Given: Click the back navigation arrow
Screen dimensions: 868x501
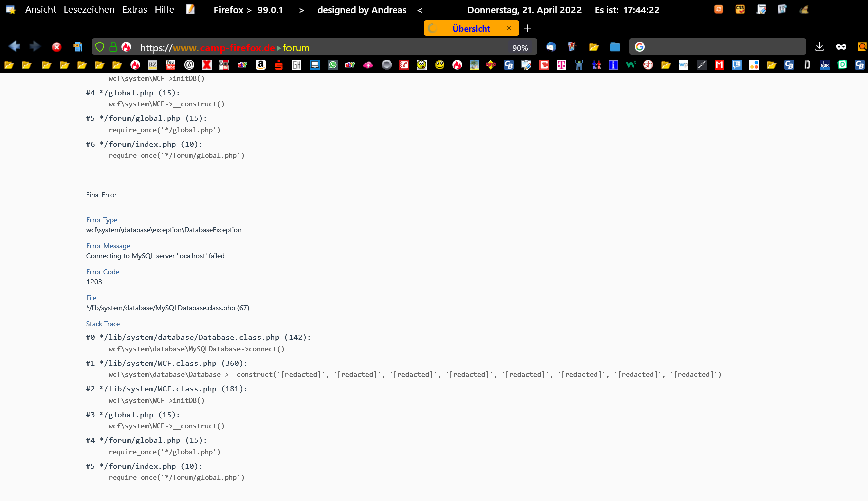Looking at the screenshot, I should tap(14, 47).
